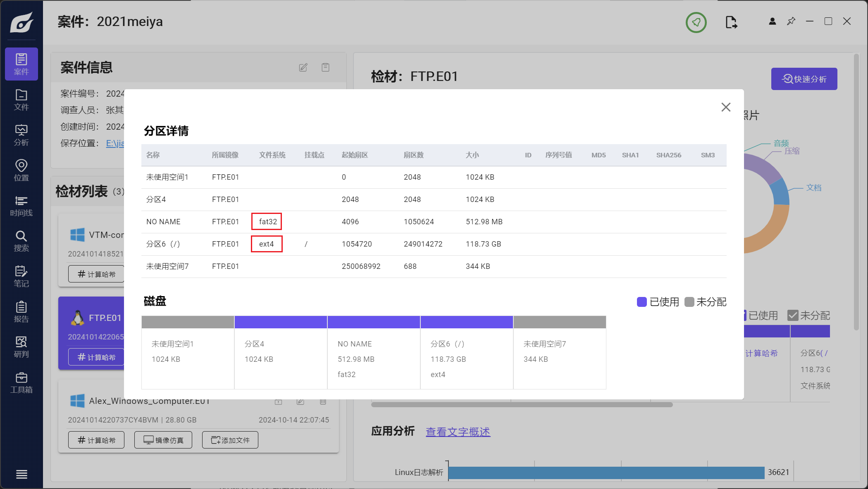Viewport: 868px width, 489px height.
Task: Open the 位置 section in sidebar
Action: pos(21,171)
